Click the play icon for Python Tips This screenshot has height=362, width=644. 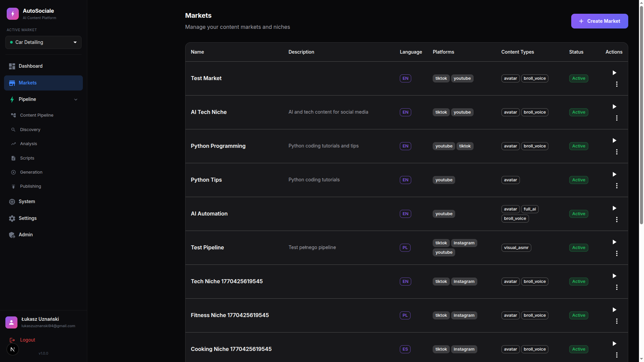(x=614, y=174)
